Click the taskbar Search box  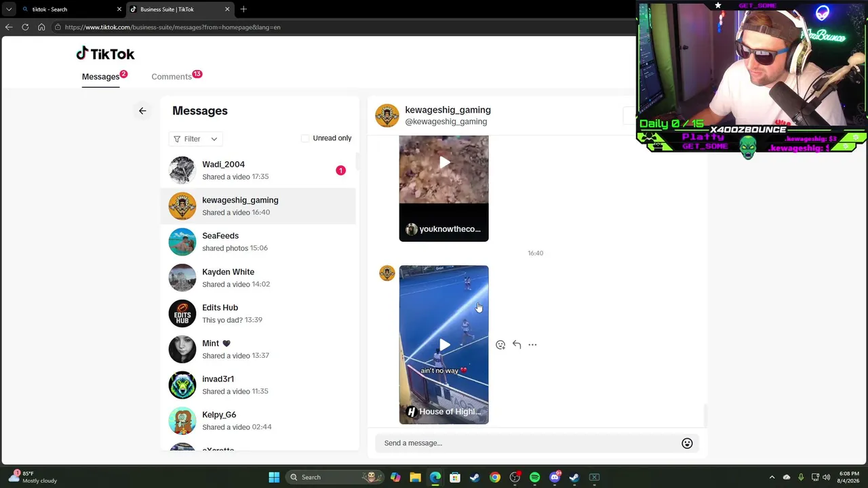click(334, 477)
